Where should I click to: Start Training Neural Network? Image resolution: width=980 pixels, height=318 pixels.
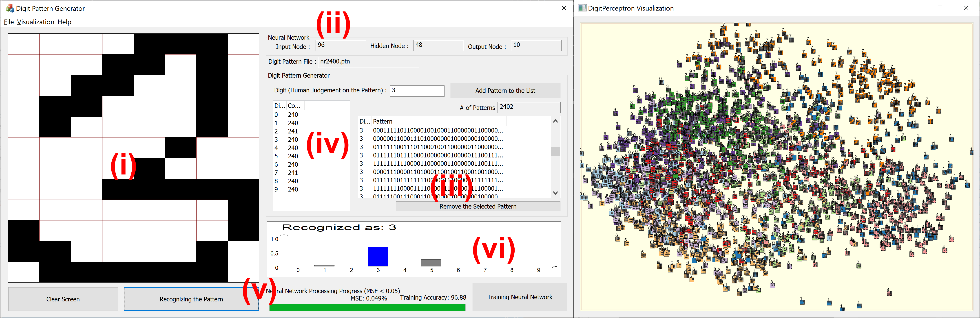(519, 297)
